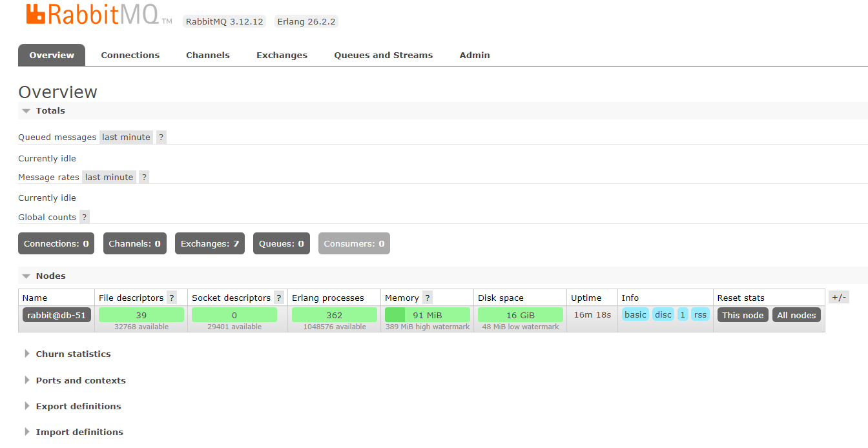Screen dimensions: 868x448
Task: Open the Global counts help question mark
Action: [x=85, y=217]
